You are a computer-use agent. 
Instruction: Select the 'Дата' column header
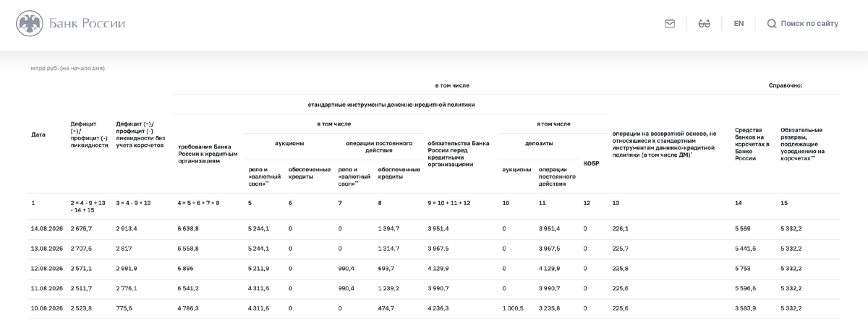[38, 135]
